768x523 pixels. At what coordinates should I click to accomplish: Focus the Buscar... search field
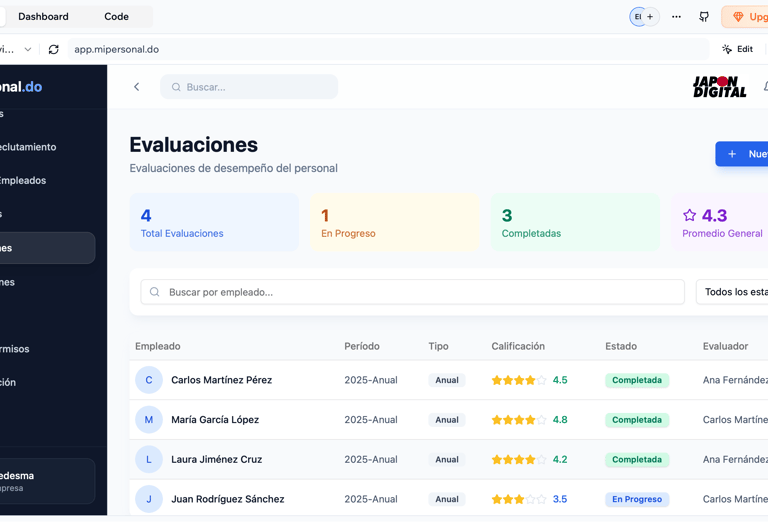(x=249, y=87)
